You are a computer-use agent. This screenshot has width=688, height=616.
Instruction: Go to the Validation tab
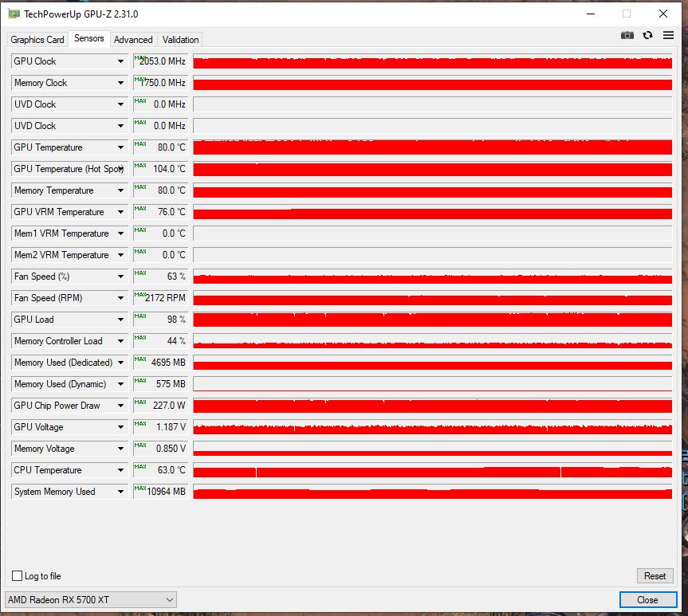pyautogui.click(x=180, y=40)
